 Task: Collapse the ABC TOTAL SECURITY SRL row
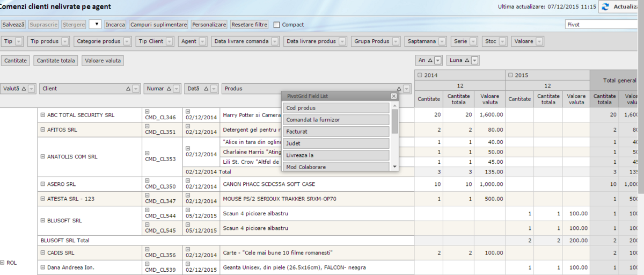tap(42, 115)
